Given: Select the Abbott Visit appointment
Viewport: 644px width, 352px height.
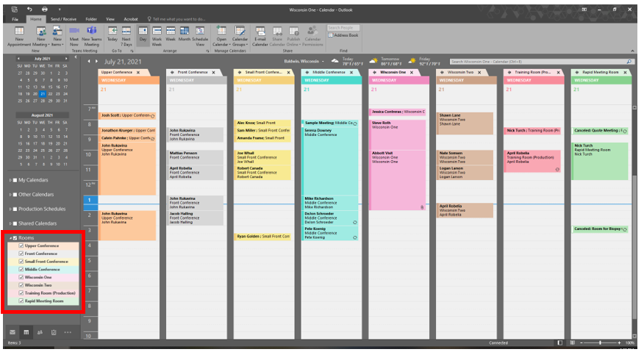Looking at the screenshot, I should click(398, 179).
